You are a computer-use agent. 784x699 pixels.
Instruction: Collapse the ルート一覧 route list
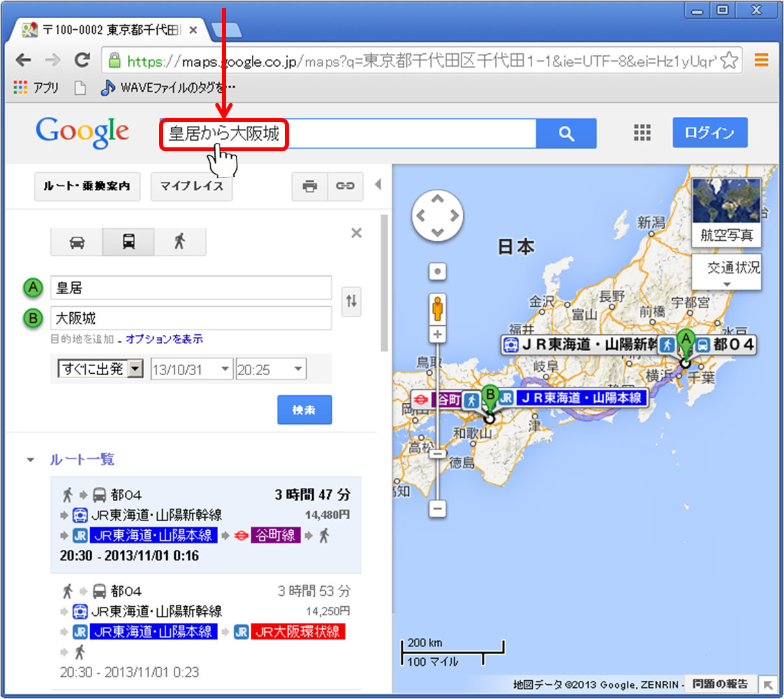click(31, 460)
